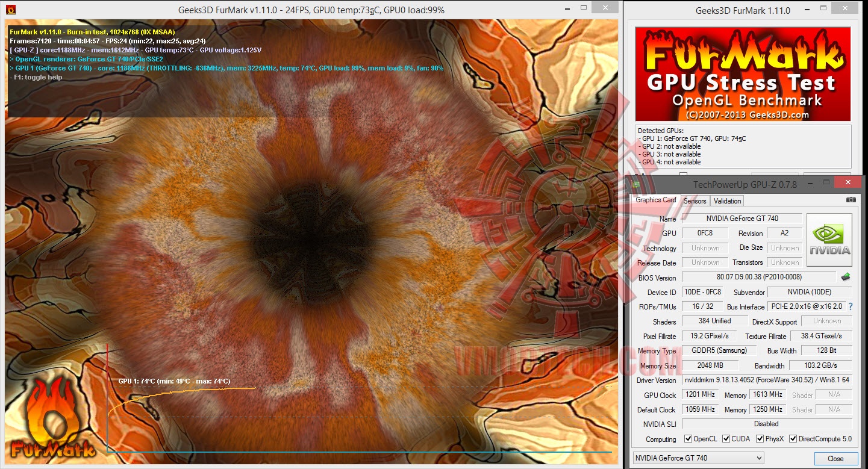Click the 'Frames:7120' overlay line in FurMark
The width and height of the screenshot is (868, 469).
pos(108,41)
